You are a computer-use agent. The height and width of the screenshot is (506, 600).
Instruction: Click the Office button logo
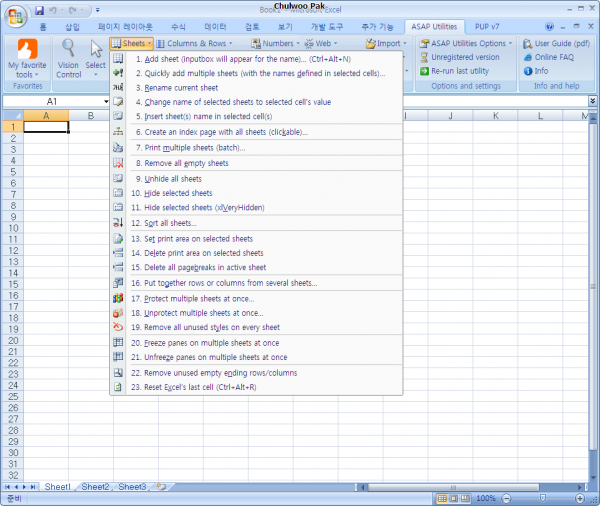click(x=15, y=17)
